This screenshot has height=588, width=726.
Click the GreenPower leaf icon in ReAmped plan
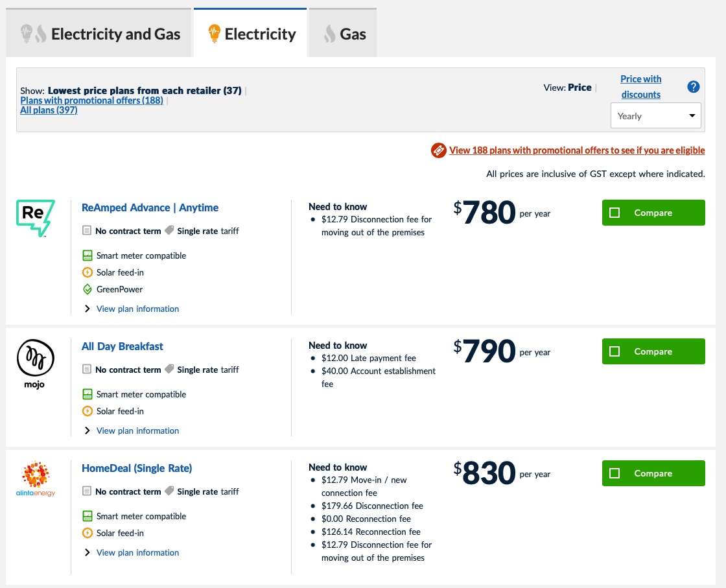pos(88,289)
